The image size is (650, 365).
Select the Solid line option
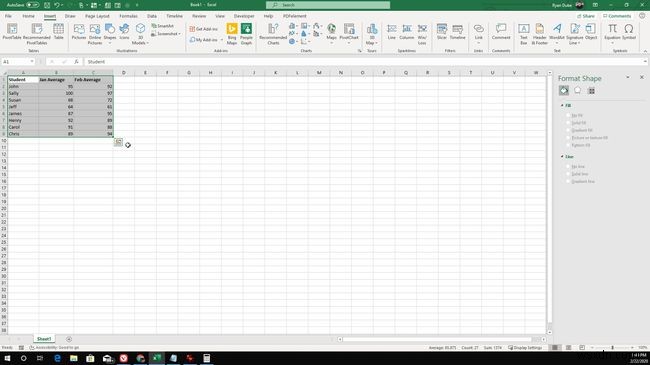point(577,174)
